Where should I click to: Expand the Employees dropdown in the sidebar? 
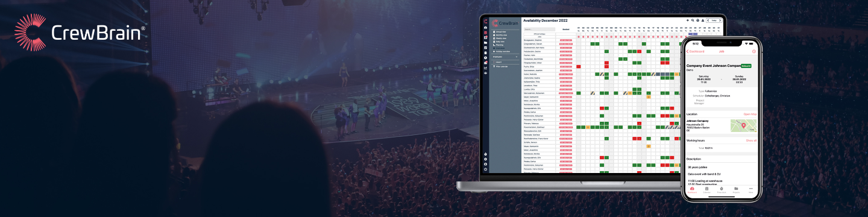pyautogui.click(x=505, y=57)
